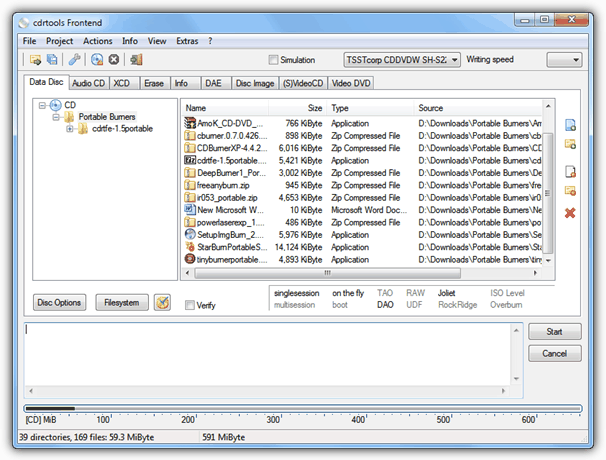Screen dimensions: 606x460
Task: Click the tinyburnerportable application icon
Action: [x=190, y=259]
